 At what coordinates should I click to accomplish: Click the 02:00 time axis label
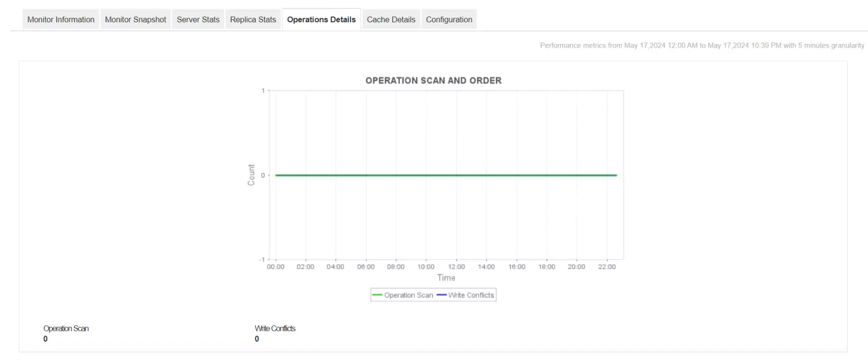point(306,267)
